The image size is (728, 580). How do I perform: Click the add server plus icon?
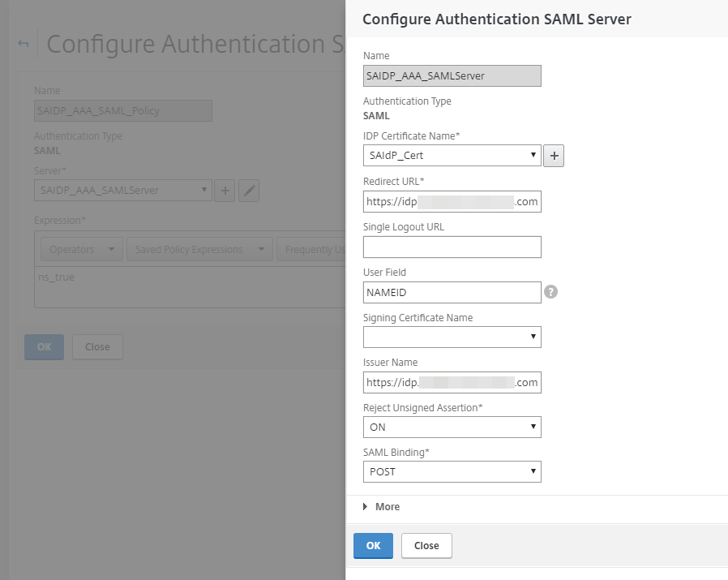[225, 191]
